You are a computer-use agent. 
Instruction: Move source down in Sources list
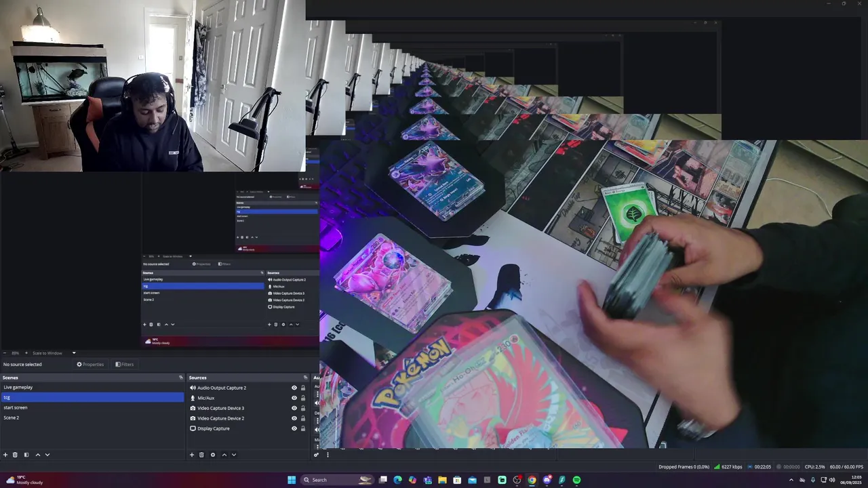tap(234, 455)
